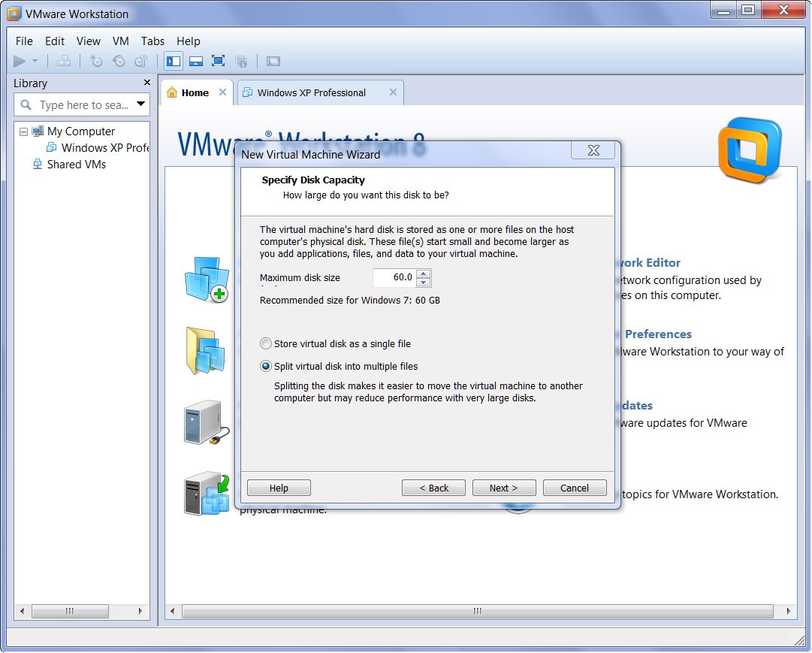Image resolution: width=812 pixels, height=653 pixels.
Task: Select Windows XP Professional in Library tree
Action: [104, 148]
